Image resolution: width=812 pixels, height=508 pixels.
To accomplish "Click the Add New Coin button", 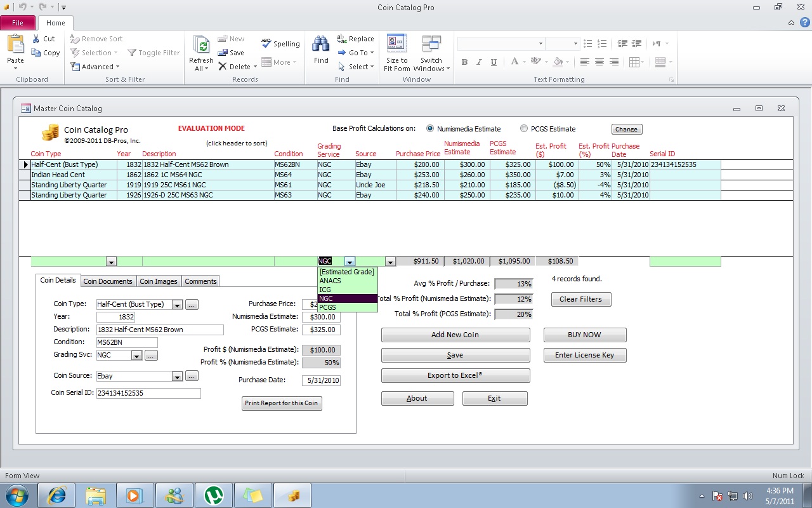I will [x=455, y=335].
